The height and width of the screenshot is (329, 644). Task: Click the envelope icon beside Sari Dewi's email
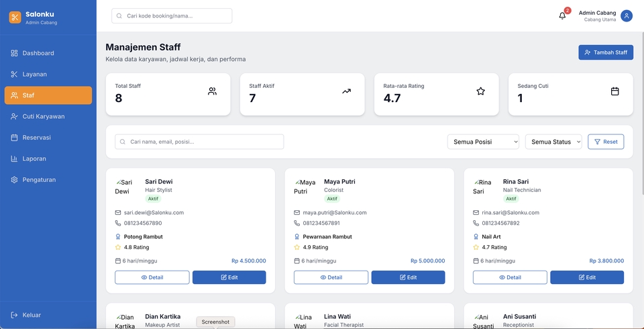click(118, 213)
